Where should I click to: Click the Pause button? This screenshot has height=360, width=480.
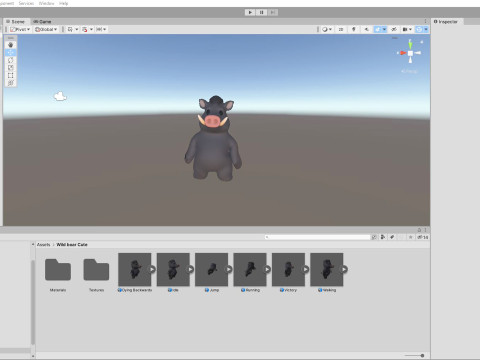pos(261,12)
